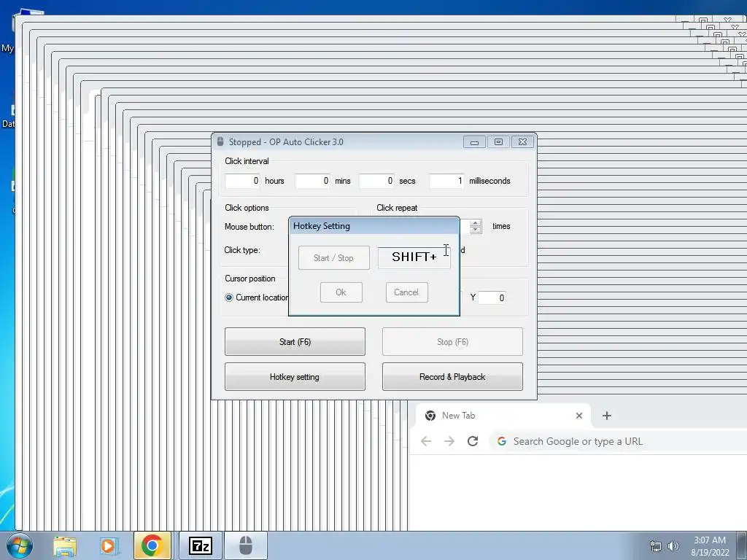
Task: Click the hours interval field
Action: [242, 181]
